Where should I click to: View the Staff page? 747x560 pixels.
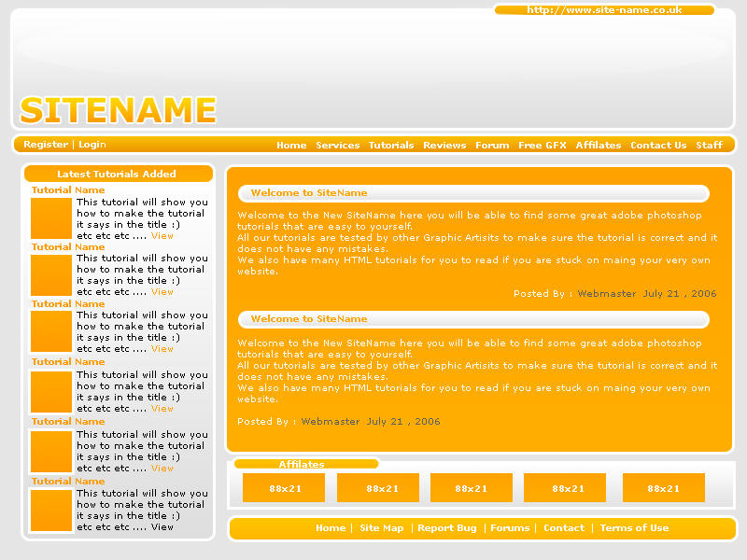point(709,145)
